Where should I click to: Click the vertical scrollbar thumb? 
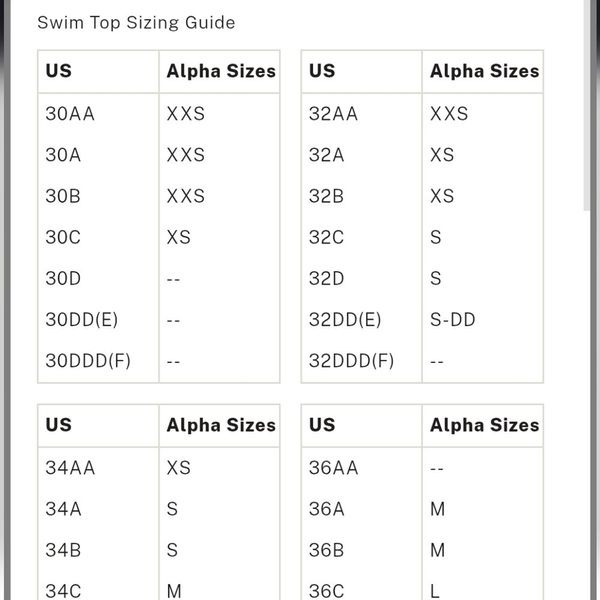coord(587,105)
